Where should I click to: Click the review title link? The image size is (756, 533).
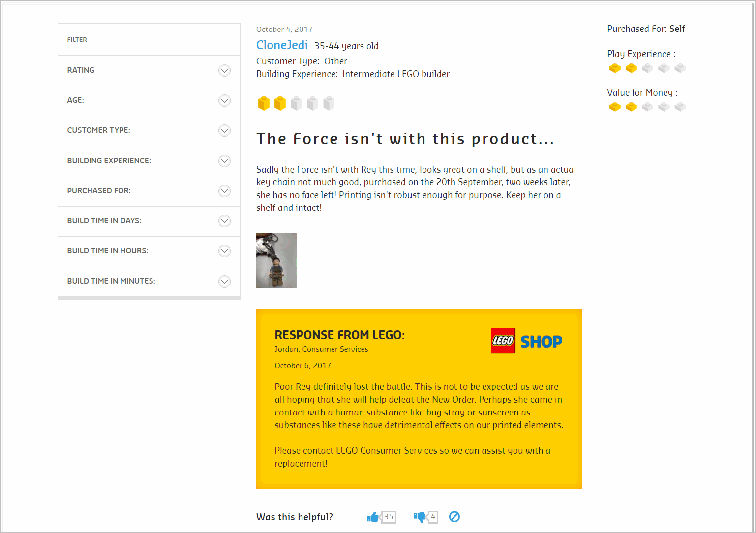click(405, 139)
